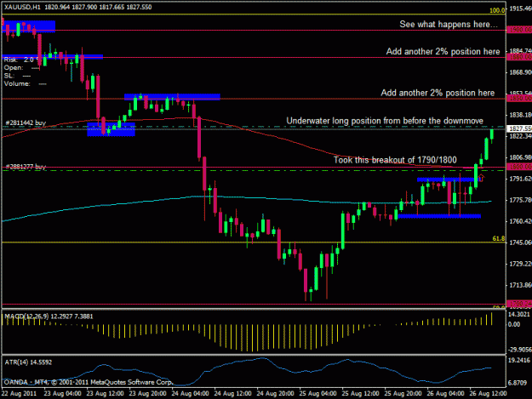Click the 100.0 Fibonacci level label
532x399 pixels.
(497, 10)
